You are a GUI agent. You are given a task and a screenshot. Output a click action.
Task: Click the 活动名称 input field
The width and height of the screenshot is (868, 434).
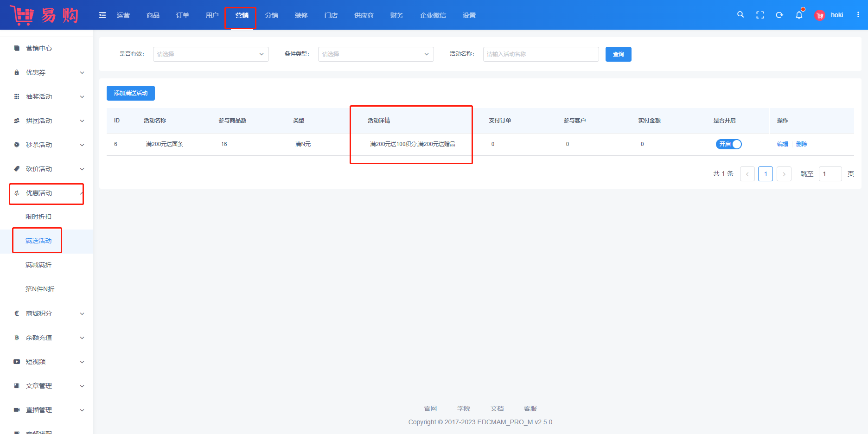[x=541, y=54]
